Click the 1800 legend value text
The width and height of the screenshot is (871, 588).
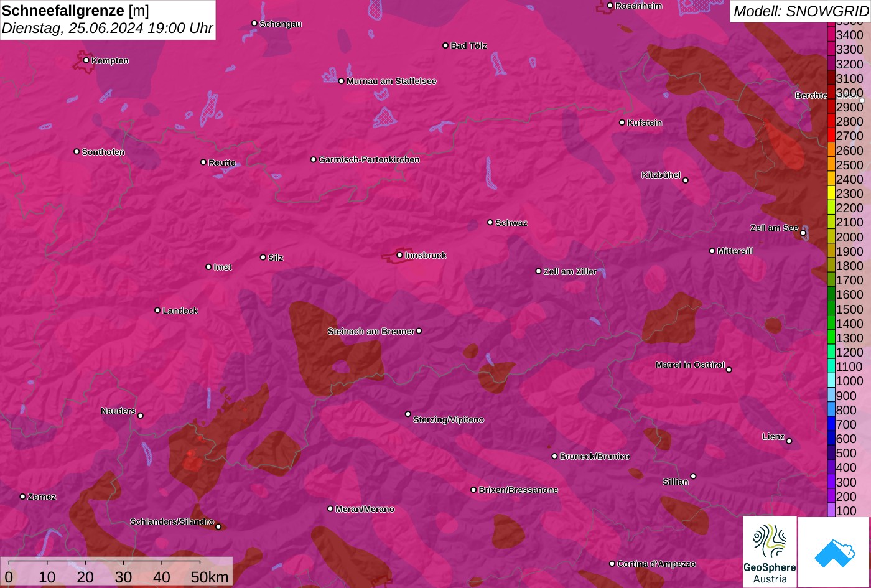coord(850,266)
